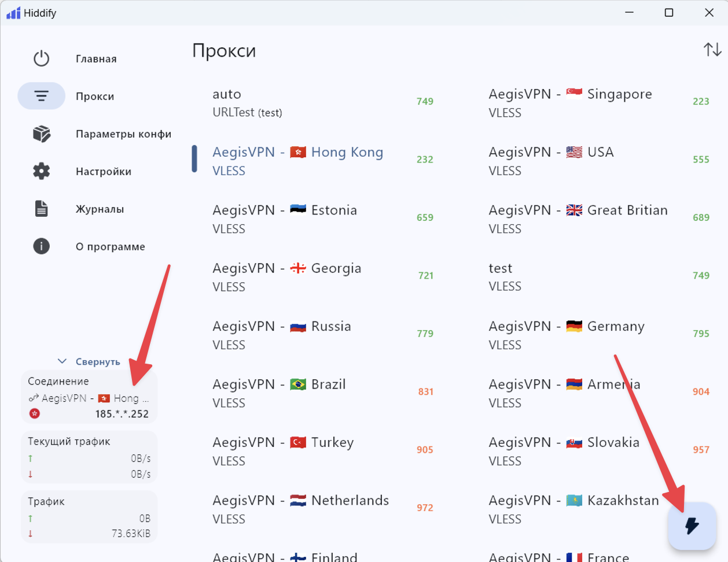Screen dimensions: 728x562
Task: Go to Главная page
Action: [96, 59]
